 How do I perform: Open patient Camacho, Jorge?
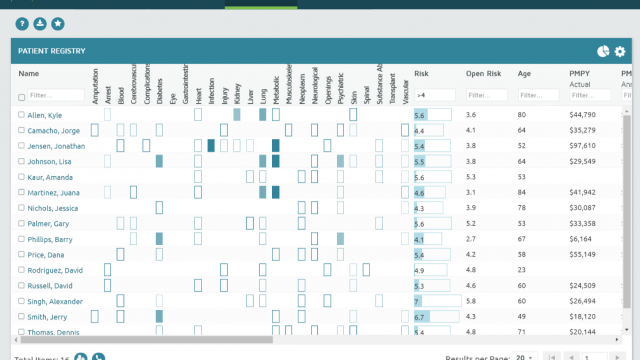coord(53,131)
